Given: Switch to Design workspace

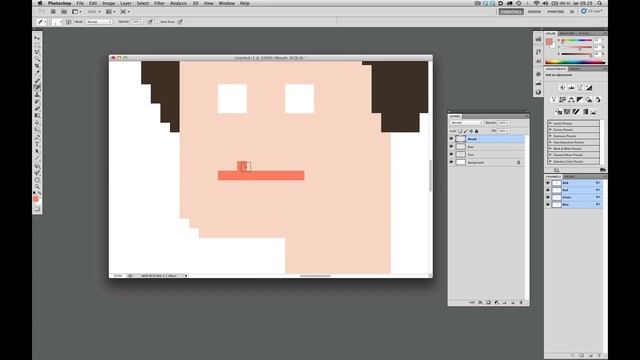Looking at the screenshot, I should (534, 11).
